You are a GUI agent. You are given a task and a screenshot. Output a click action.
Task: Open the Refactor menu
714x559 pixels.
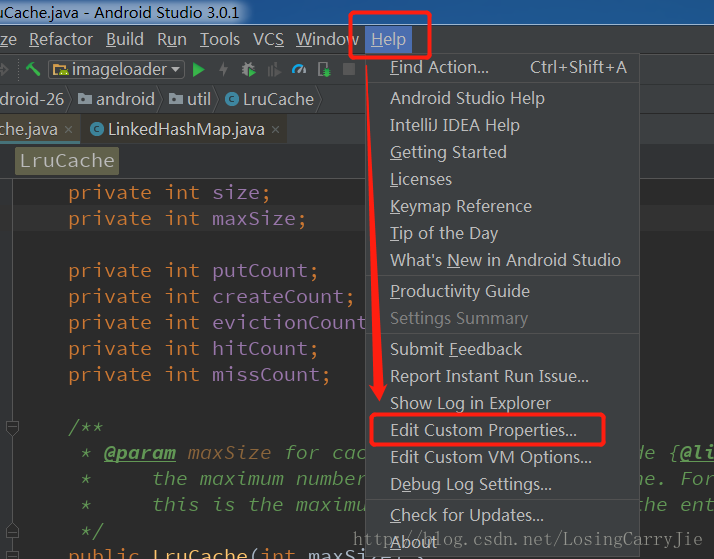(61, 39)
